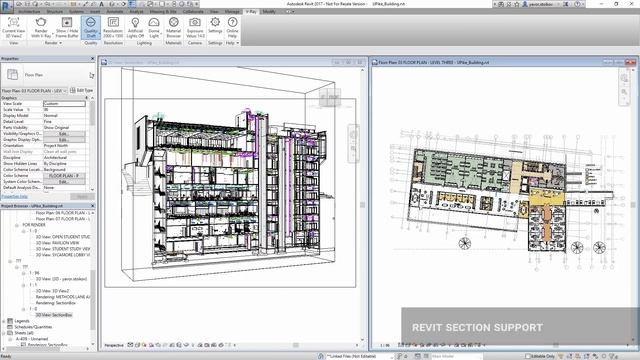Click Edit button for Graphic Display Options
This screenshot has height=360, width=640.
tap(64, 140)
